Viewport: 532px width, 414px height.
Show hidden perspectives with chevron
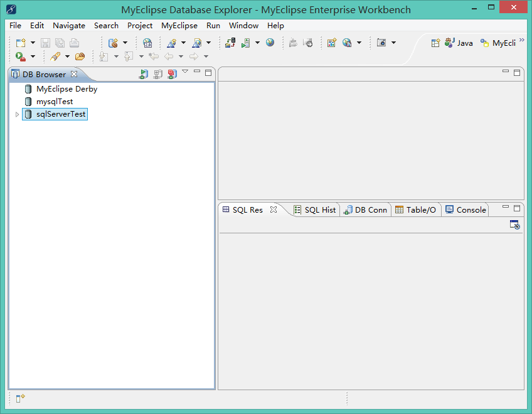point(522,40)
